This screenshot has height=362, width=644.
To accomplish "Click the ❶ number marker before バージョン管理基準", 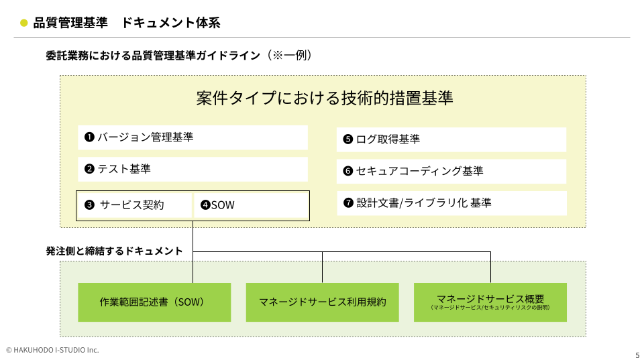I will [x=89, y=137].
